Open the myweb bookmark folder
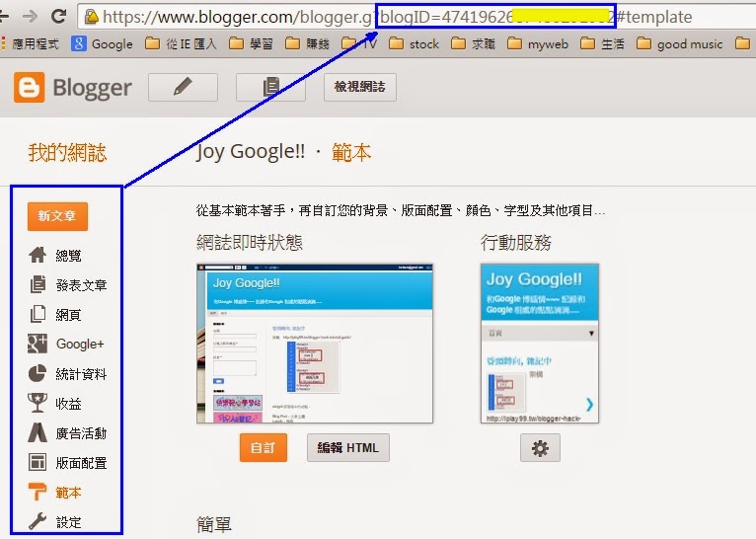The width and height of the screenshot is (756, 539). [538, 43]
